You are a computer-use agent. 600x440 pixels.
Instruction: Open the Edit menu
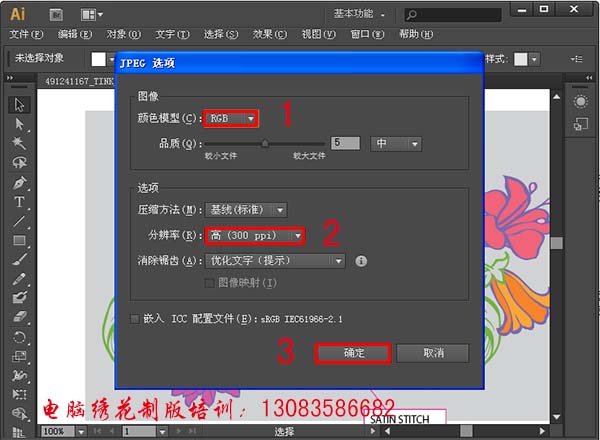pyautogui.click(x=75, y=34)
